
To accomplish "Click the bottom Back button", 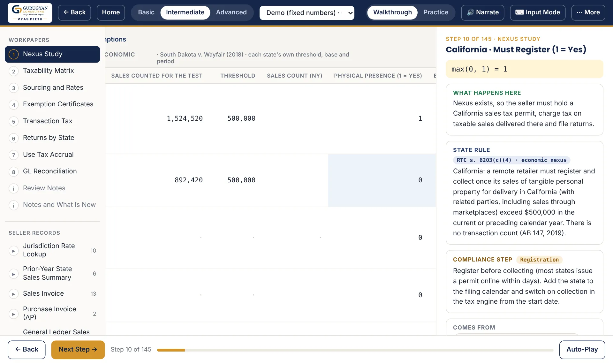I will [26, 350].
